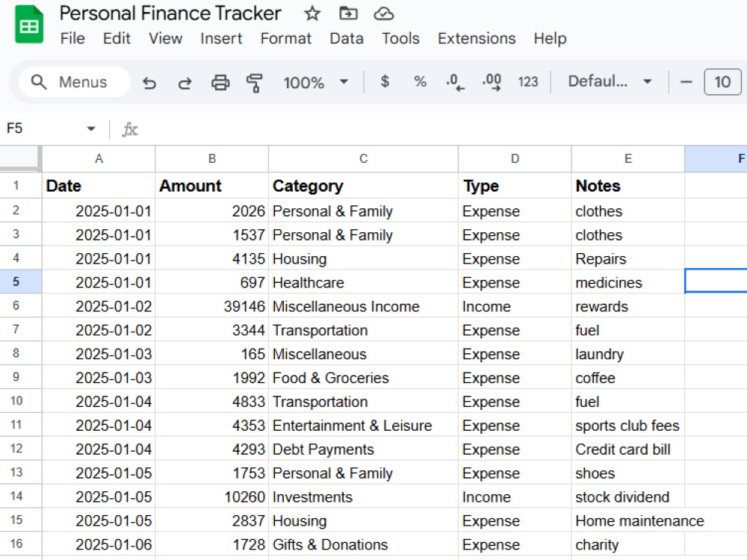Click the move to folder icon

(x=348, y=13)
